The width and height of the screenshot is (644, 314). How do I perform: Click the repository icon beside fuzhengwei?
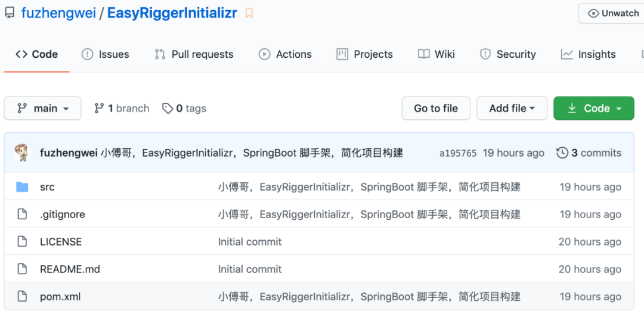point(10,13)
